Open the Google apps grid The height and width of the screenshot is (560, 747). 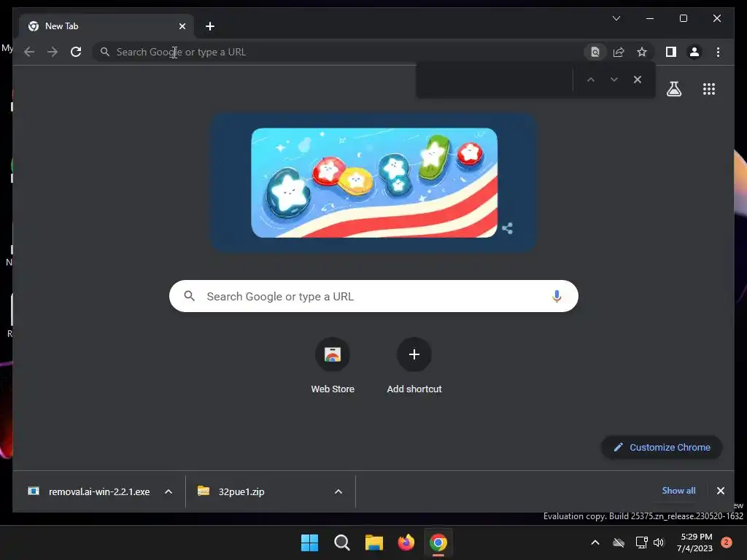(709, 89)
